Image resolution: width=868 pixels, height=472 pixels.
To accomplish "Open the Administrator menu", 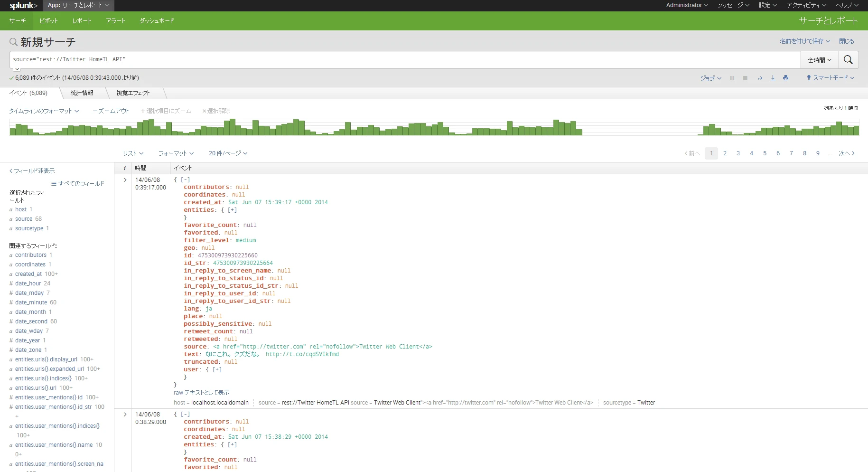I will pos(687,5).
